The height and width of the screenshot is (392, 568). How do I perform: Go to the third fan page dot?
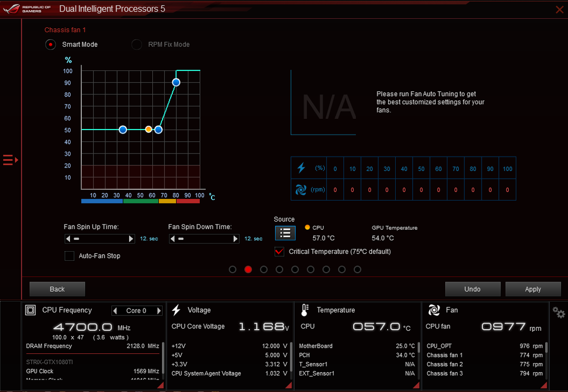pos(264,270)
